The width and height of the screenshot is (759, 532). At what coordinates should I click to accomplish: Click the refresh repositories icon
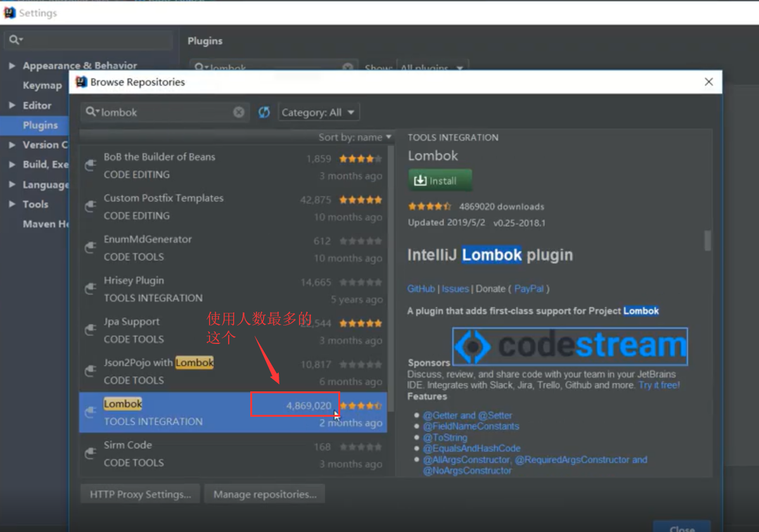(264, 112)
